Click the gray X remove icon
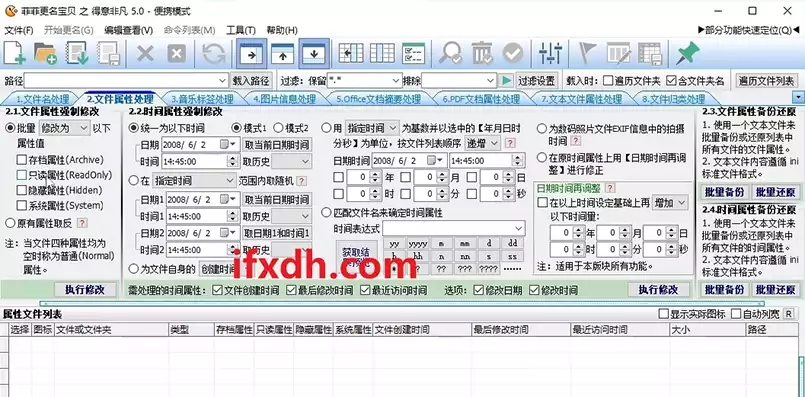 tap(145, 53)
